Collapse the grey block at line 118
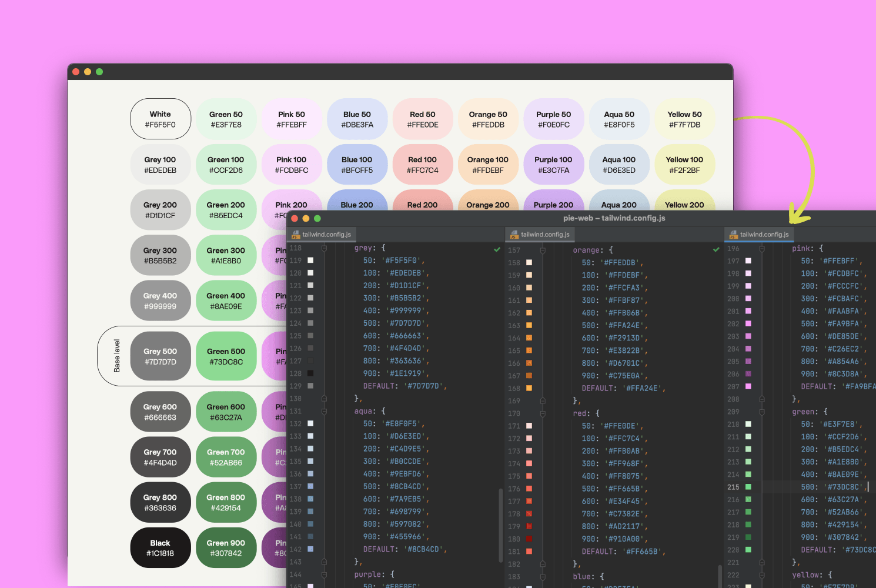This screenshot has height=588, width=876. pos(324,249)
